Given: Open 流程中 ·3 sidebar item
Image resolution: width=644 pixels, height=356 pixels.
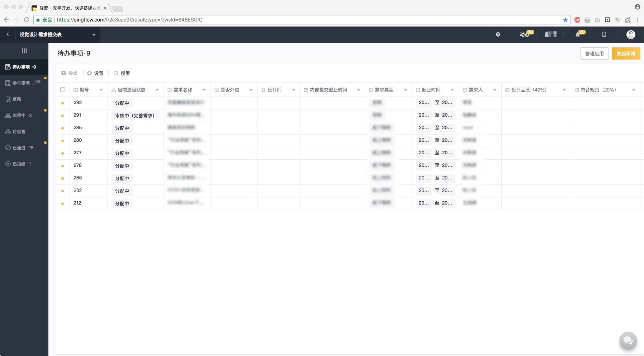Looking at the screenshot, I should click(24, 115).
